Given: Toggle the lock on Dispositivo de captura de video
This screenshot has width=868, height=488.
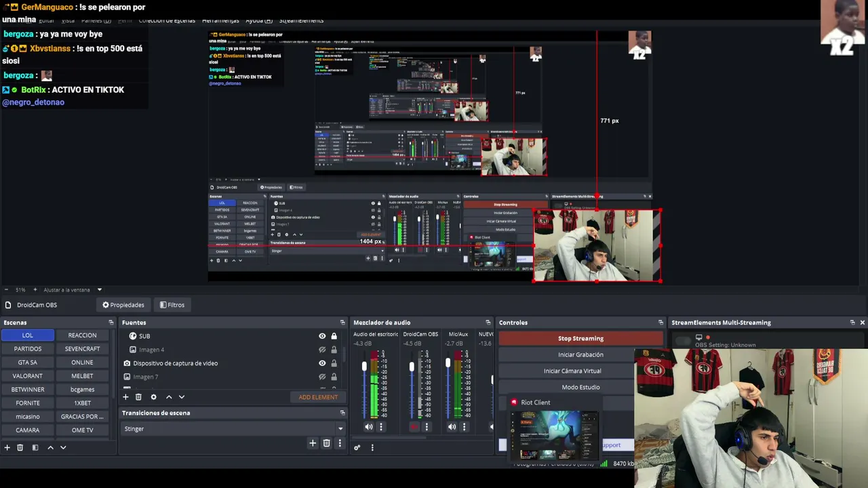Looking at the screenshot, I should [334, 363].
